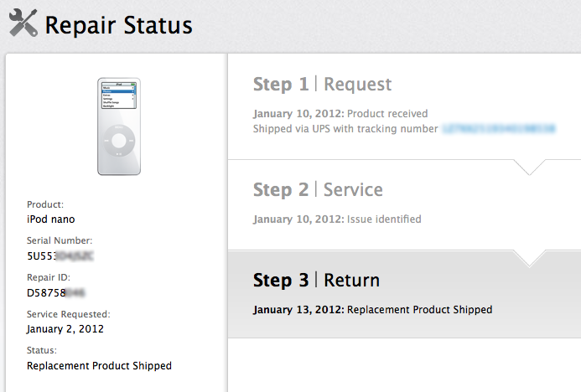Image resolution: width=581 pixels, height=392 pixels.
Task: Click the Repair ID value
Action: point(56,292)
